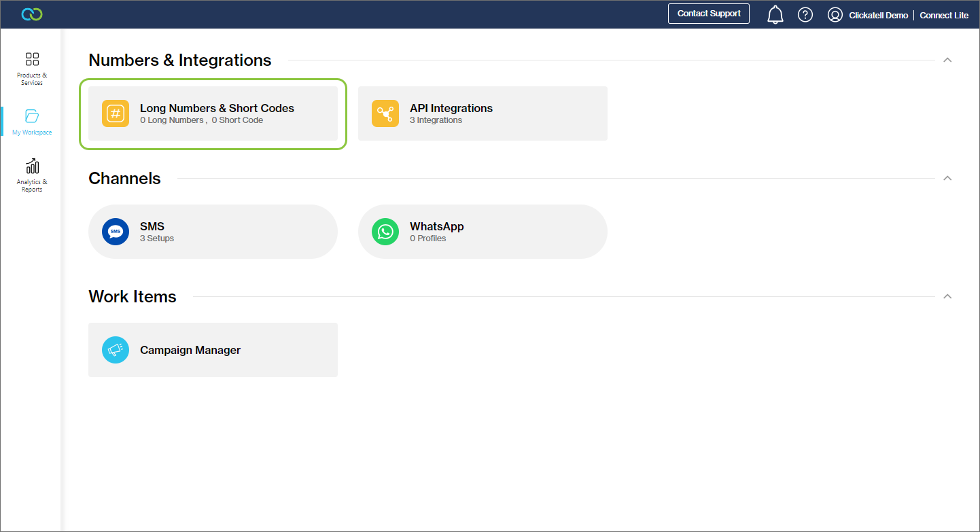
Task: Click the SMS channel icon
Action: click(x=116, y=232)
